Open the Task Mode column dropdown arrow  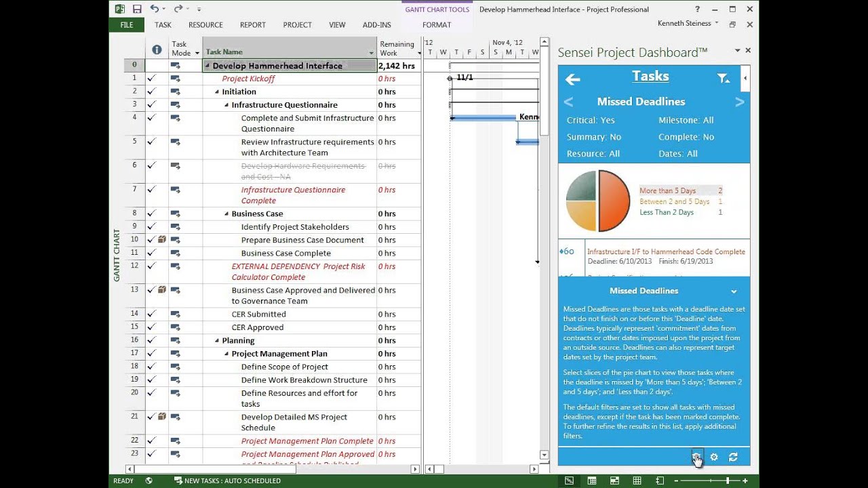coord(197,53)
